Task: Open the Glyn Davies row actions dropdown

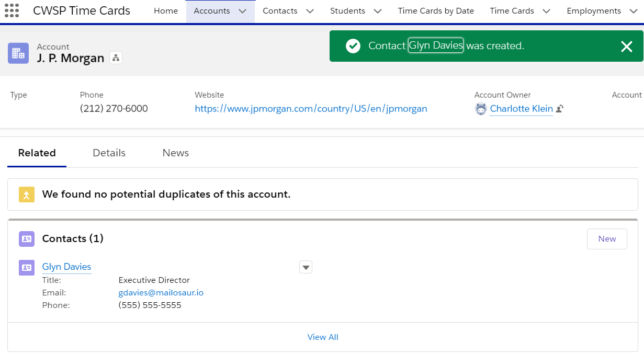Action: [x=306, y=267]
